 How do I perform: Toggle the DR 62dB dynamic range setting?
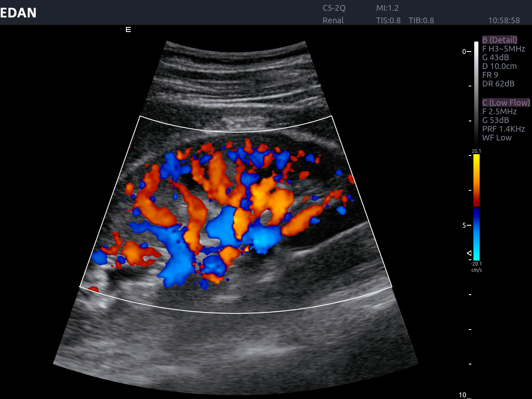point(498,84)
